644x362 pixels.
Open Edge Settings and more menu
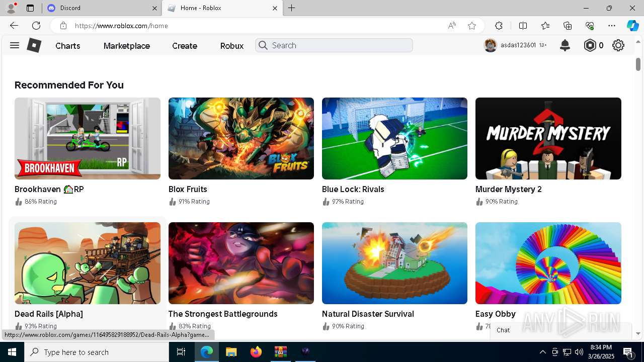(612, 26)
